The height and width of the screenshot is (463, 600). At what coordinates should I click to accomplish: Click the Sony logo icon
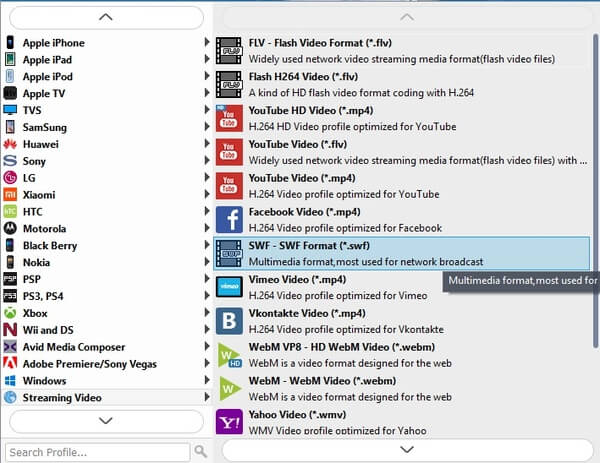[10, 161]
